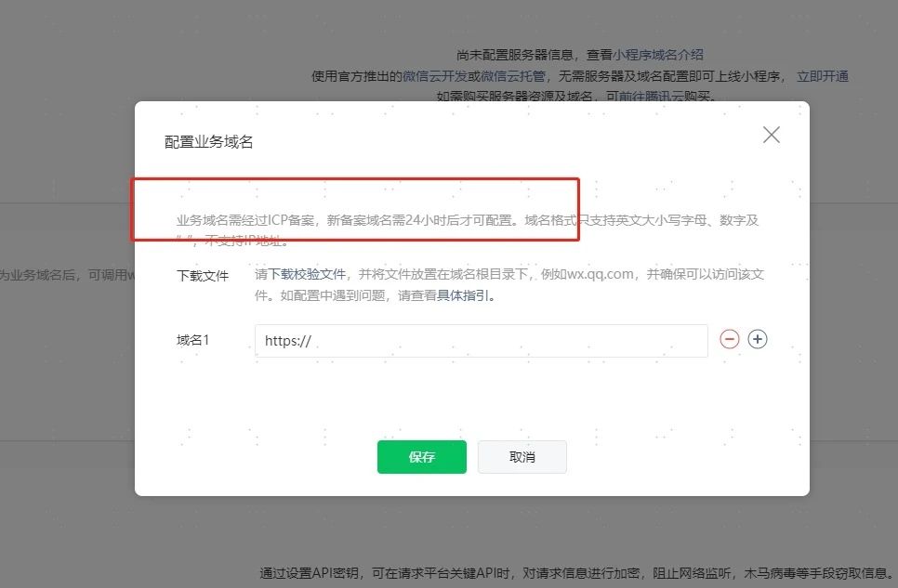Click the 域名1 field label
Screen dimensions: 898x588
(x=193, y=340)
